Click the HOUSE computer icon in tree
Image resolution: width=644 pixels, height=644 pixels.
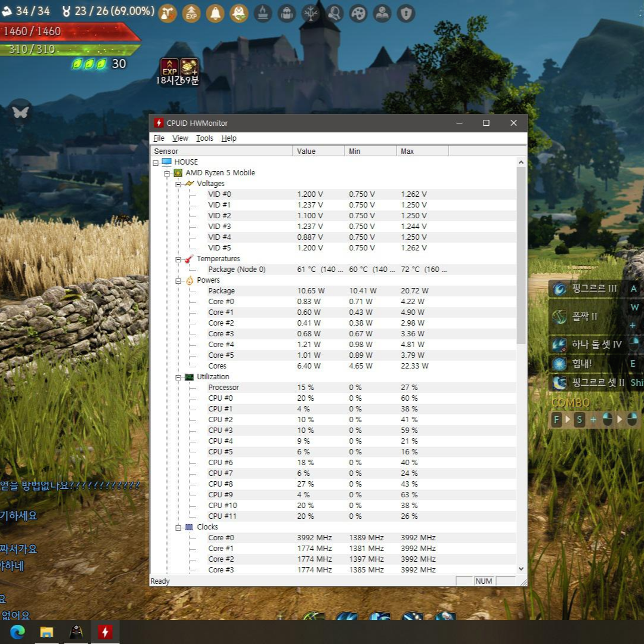click(x=166, y=162)
